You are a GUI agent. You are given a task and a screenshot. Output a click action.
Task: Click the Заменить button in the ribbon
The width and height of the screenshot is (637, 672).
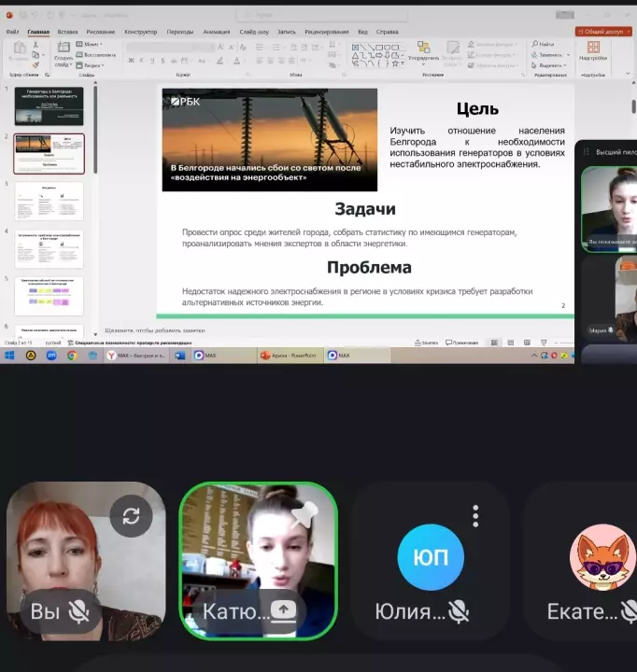(x=548, y=54)
